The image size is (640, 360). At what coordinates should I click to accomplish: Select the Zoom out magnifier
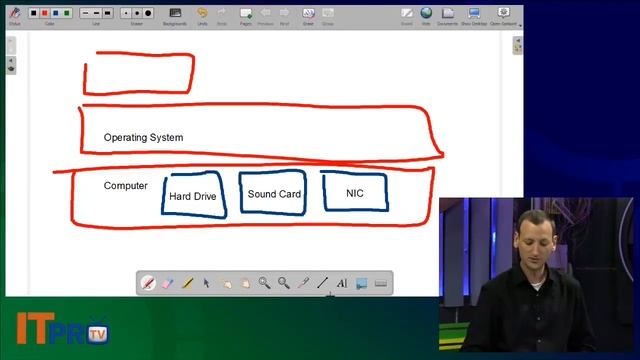[x=284, y=282]
